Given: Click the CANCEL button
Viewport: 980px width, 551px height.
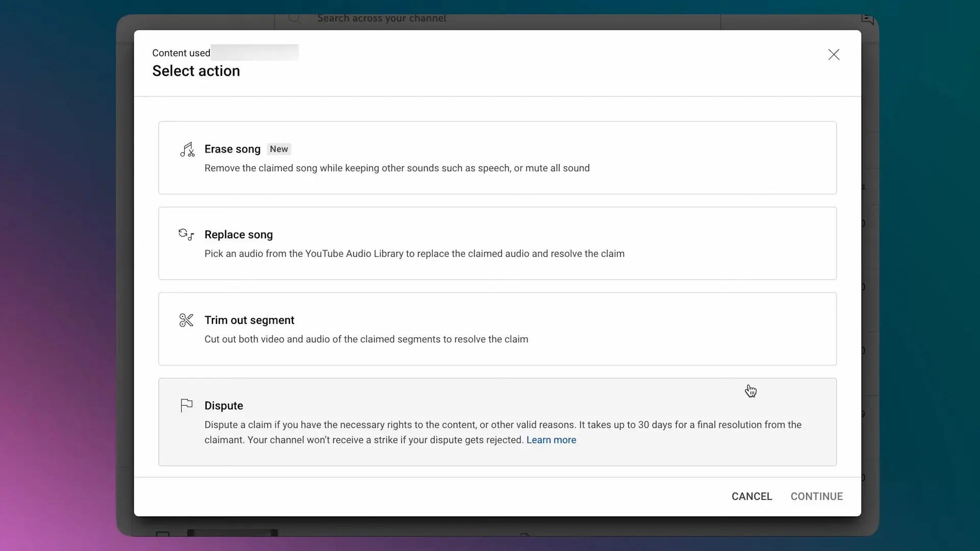Looking at the screenshot, I should [x=751, y=496].
